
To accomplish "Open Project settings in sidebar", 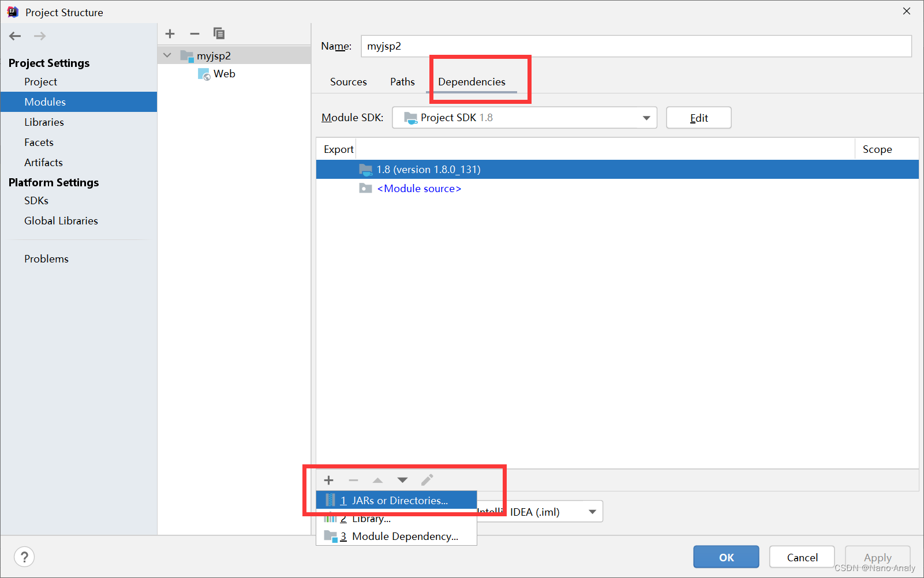I will coord(78,82).
